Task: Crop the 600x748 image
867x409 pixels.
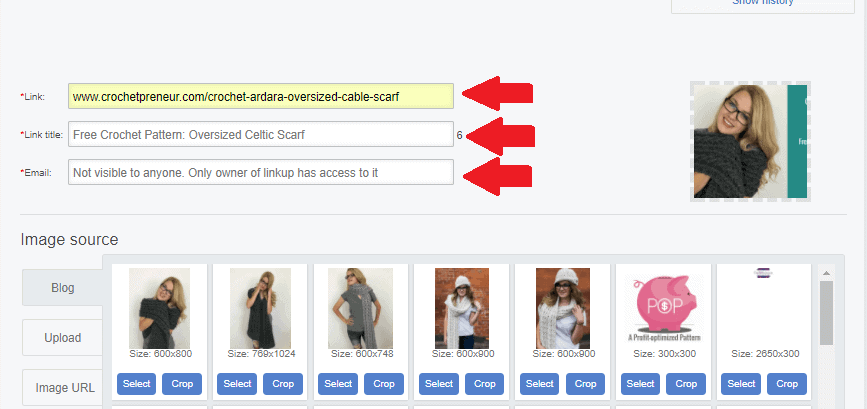Action: 384,384
